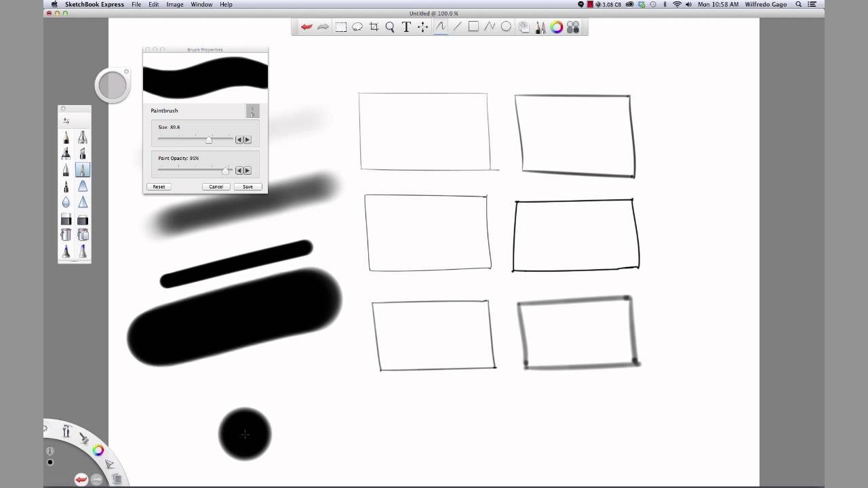This screenshot has height=488, width=868.
Task: Click the Wilfredo Gago user name
Action: pyautogui.click(x=766, y=4)
